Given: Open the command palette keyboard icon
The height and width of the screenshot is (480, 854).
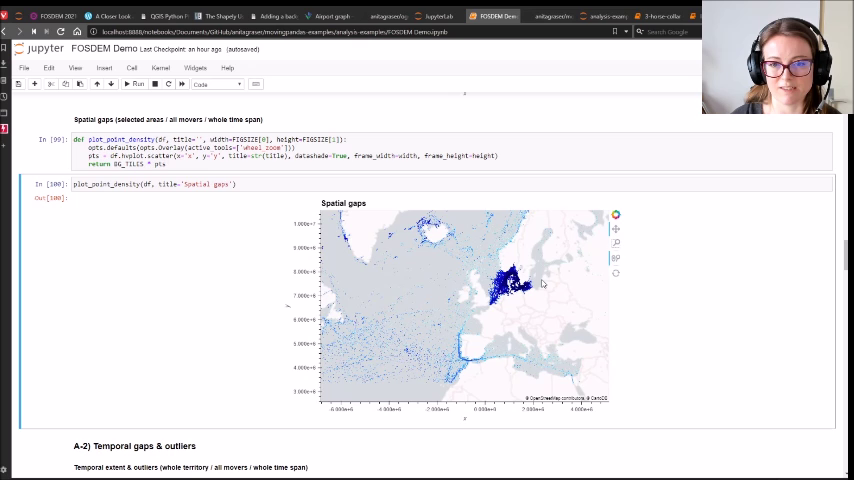Looking at the screenshot, I should click(x=256, y=84).
